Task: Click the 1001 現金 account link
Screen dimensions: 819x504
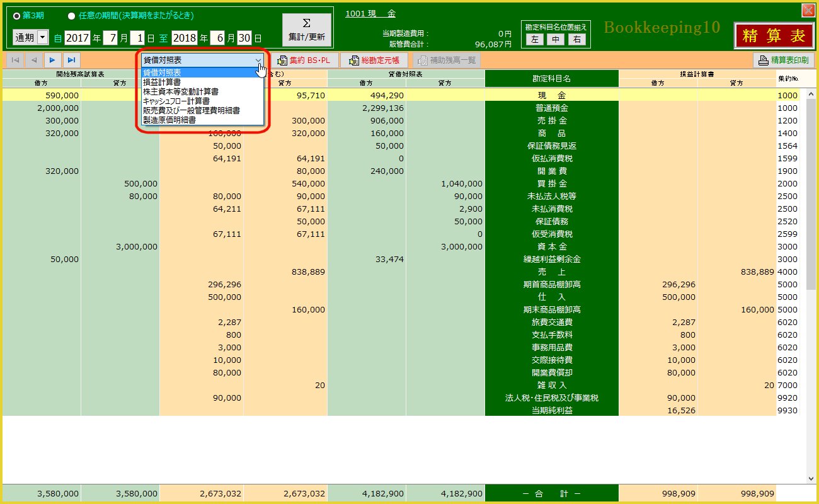Action: (x=370, y=14)
